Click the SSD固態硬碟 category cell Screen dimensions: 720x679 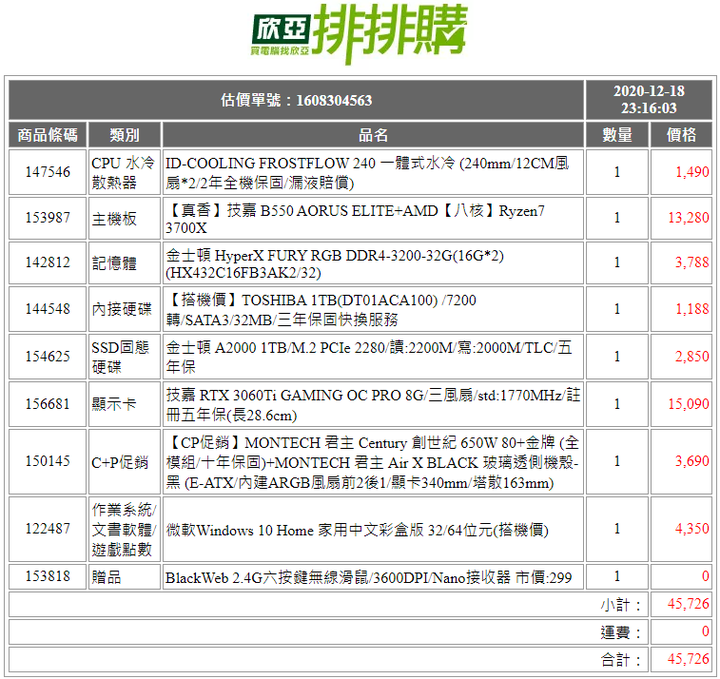124,357
